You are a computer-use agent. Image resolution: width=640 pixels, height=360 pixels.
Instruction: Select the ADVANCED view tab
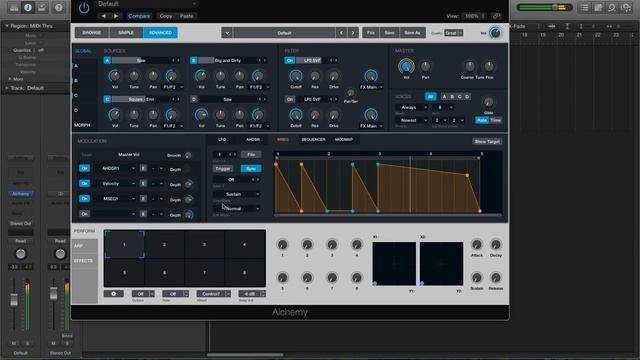[160, 33]
